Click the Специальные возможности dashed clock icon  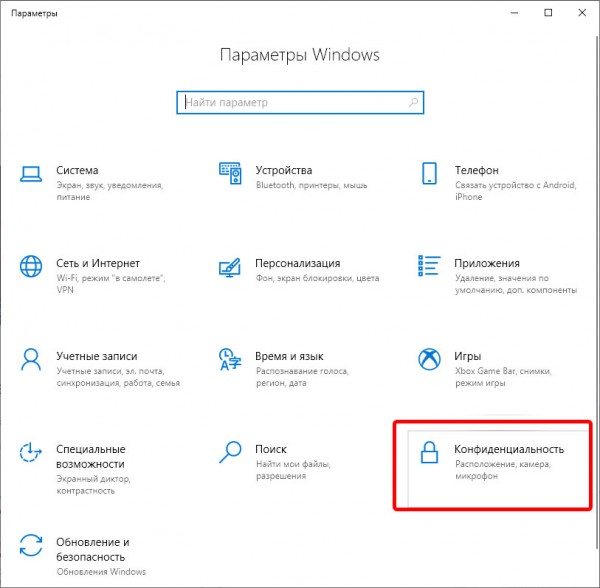pyautogui.click(x=31, y=452)
